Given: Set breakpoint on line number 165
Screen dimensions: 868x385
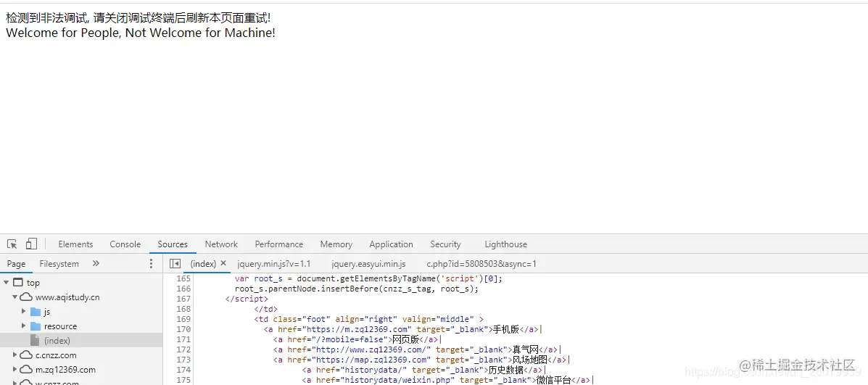Looking at the screenshot, I should tap(183, 279).
